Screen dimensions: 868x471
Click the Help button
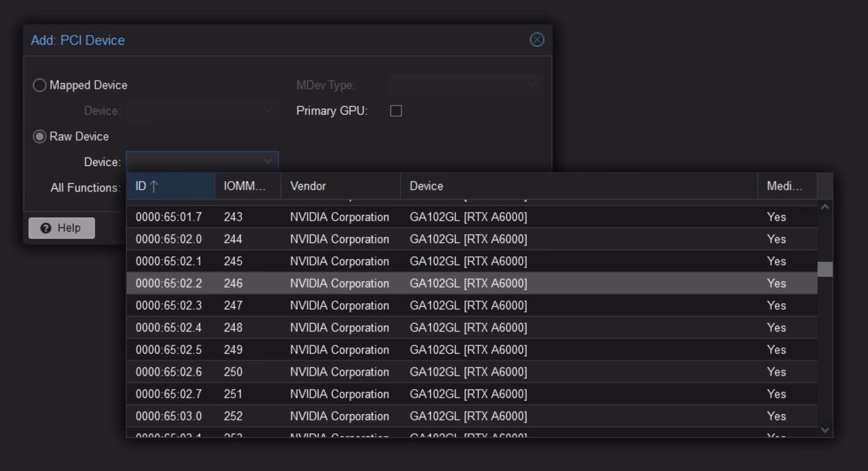point(61,228)
